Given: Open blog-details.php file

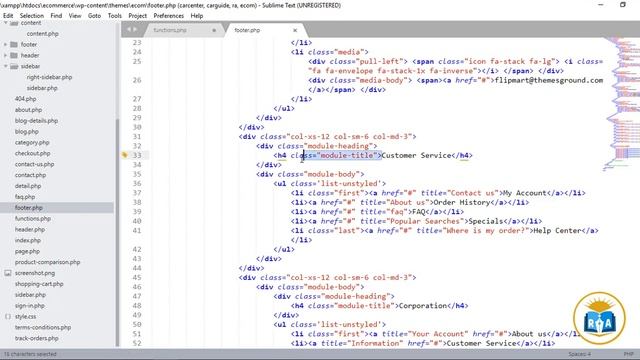Looking at the screenshot, I should pos(36,120).
